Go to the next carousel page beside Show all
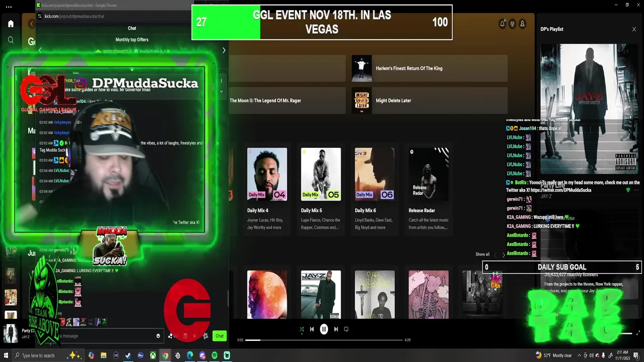The width and height of the screenshot is (644, 362). pos(504,254)
